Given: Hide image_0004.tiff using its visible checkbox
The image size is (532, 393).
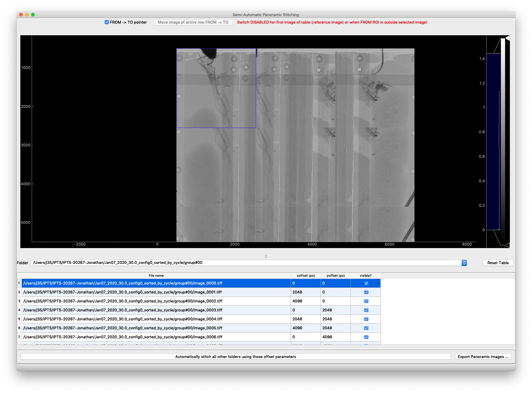Looking at the screenshot, I should pos(366,319).
